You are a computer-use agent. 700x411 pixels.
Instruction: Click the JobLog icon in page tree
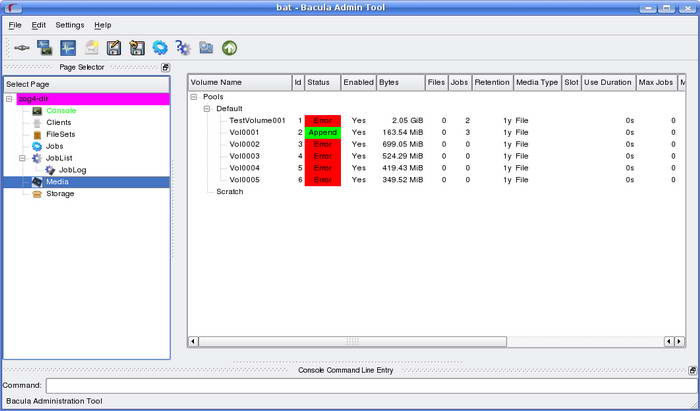pos(50,170)
